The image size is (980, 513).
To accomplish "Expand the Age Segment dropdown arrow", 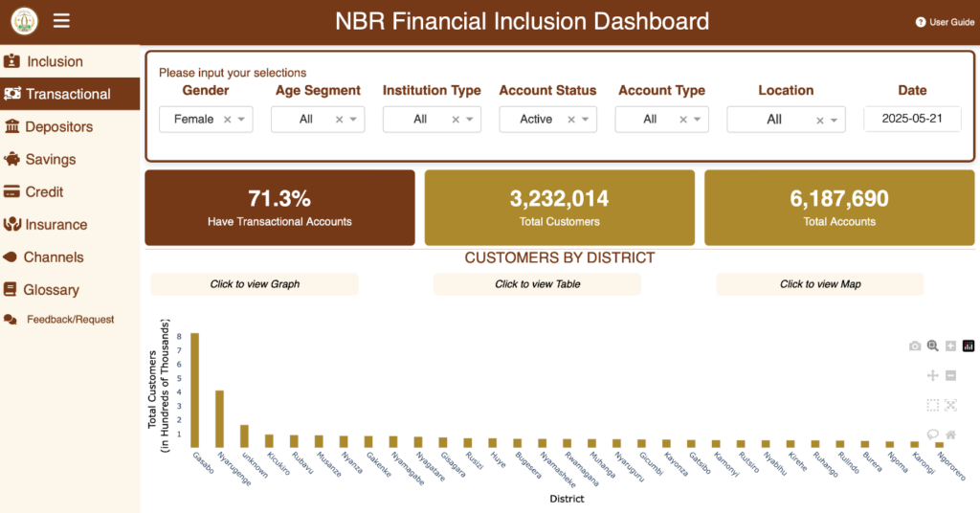I will pyautogui.click(x=353, y=120).
